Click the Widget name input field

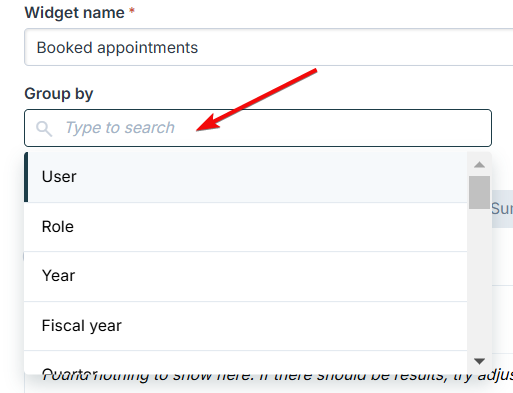pyautogui.click(x=269, y=47)
